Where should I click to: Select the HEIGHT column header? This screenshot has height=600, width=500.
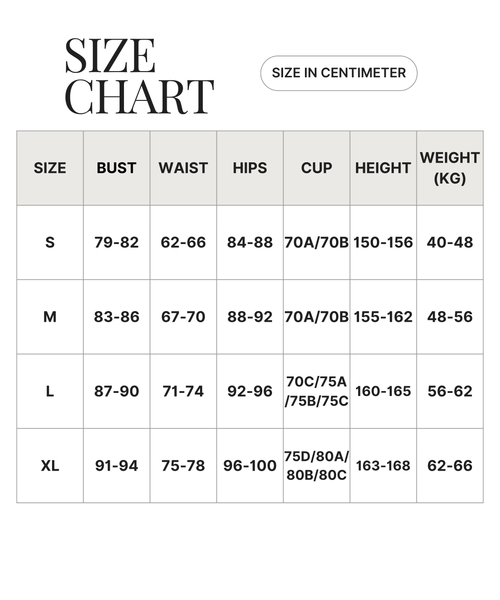point(383,168)
